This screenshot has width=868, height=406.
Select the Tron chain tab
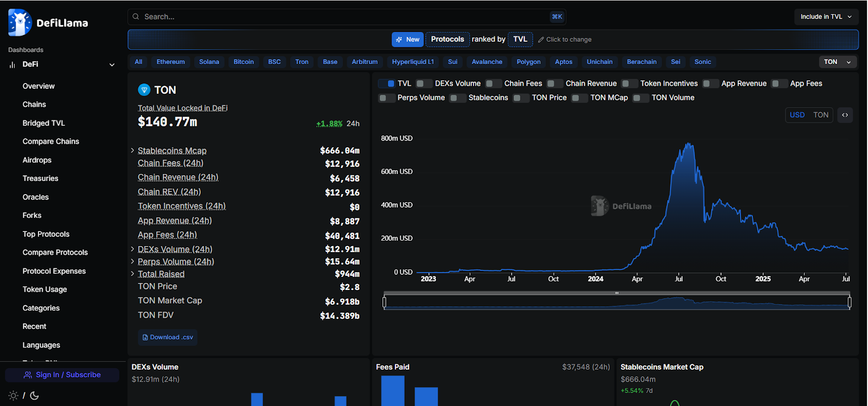click(302, 62)
